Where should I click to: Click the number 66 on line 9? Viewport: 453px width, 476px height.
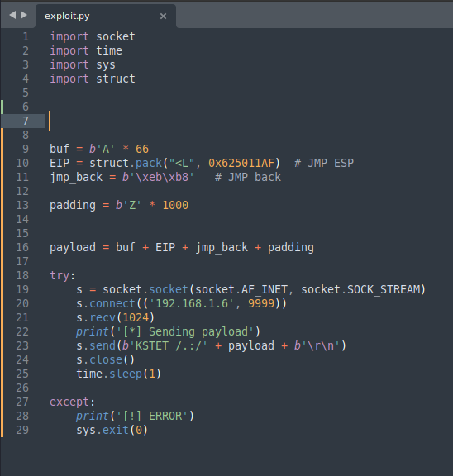tap(142, 149)
